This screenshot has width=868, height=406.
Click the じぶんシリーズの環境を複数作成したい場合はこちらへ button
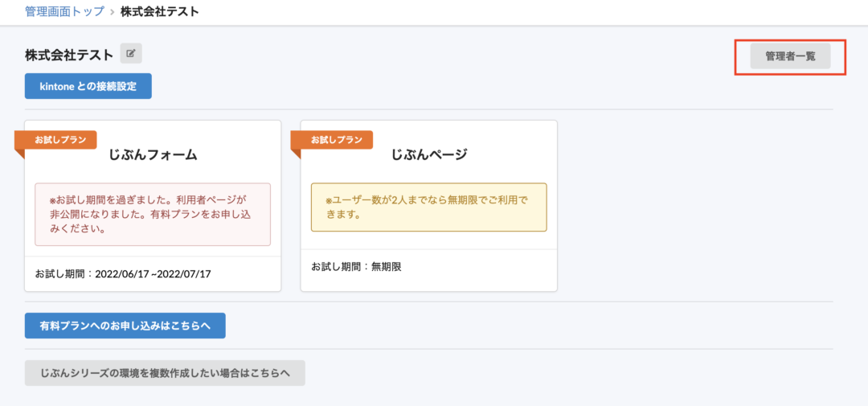click(165, 373)
